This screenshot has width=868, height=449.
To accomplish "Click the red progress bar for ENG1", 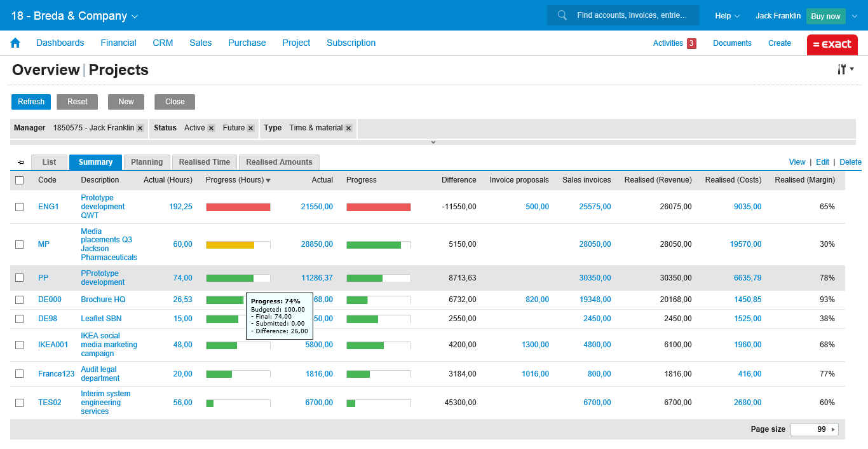I will click(x=238, y=207).
